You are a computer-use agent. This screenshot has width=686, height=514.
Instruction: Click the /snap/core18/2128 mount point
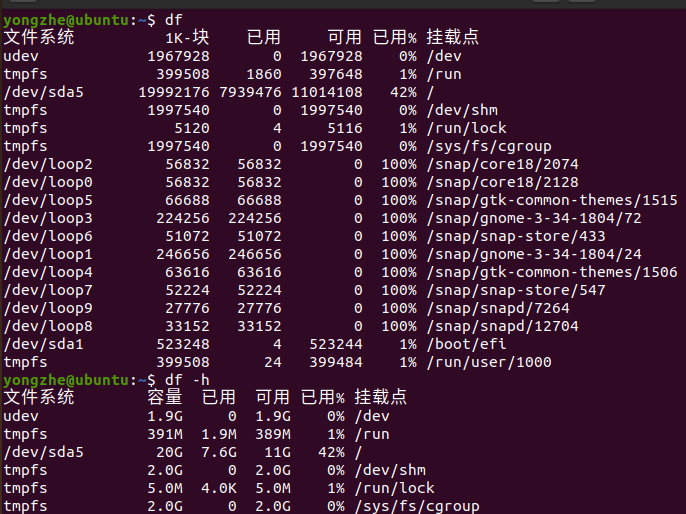click(x=502, y=182)
